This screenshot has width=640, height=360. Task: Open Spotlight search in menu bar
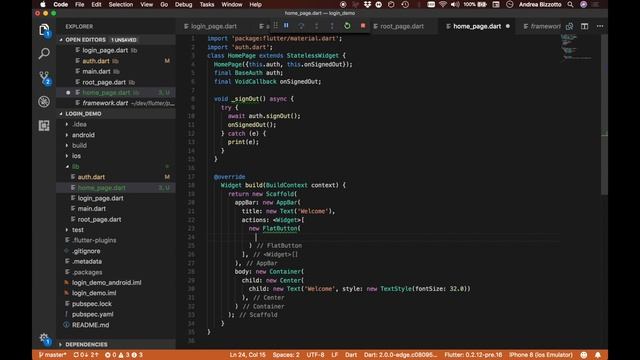pyautogui.click(x=570, y=4)
